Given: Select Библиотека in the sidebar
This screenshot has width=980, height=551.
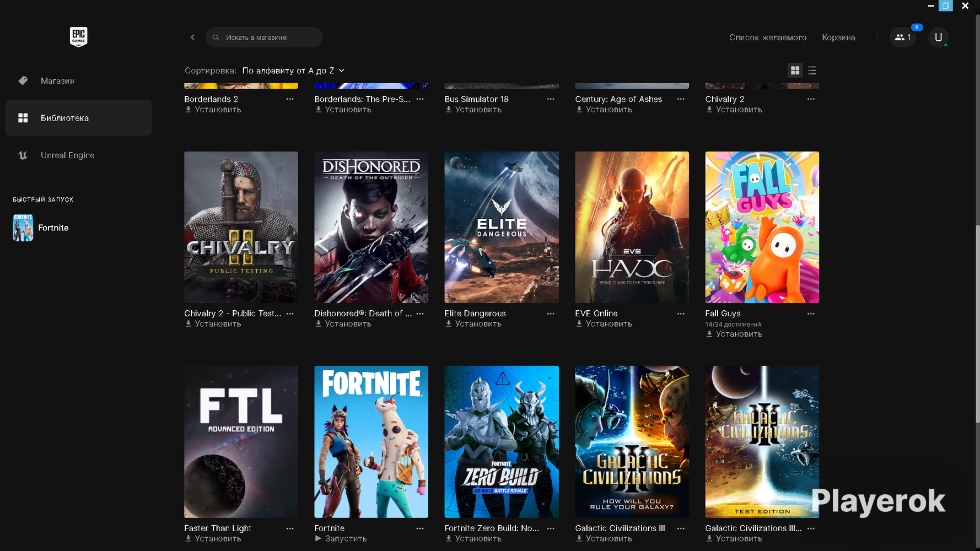Looking at the screenshot, I should pos(78,118).
